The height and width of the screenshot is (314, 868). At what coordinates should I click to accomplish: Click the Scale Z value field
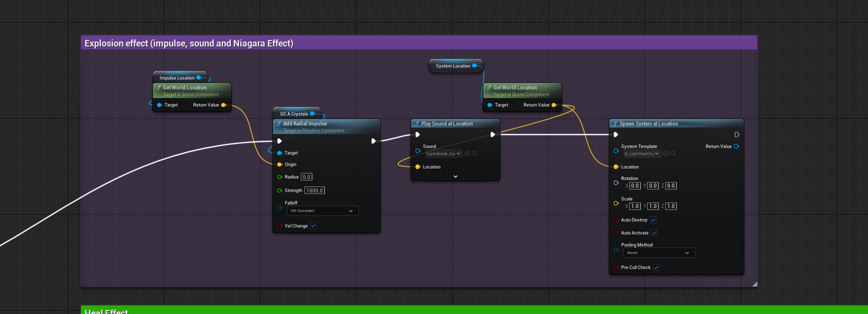[671, 206]
